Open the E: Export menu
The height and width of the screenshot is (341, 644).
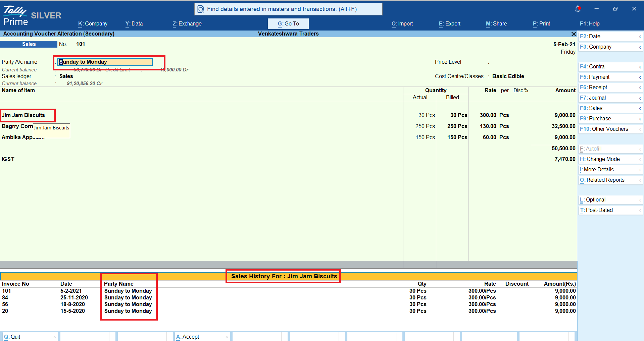point(449,24)
